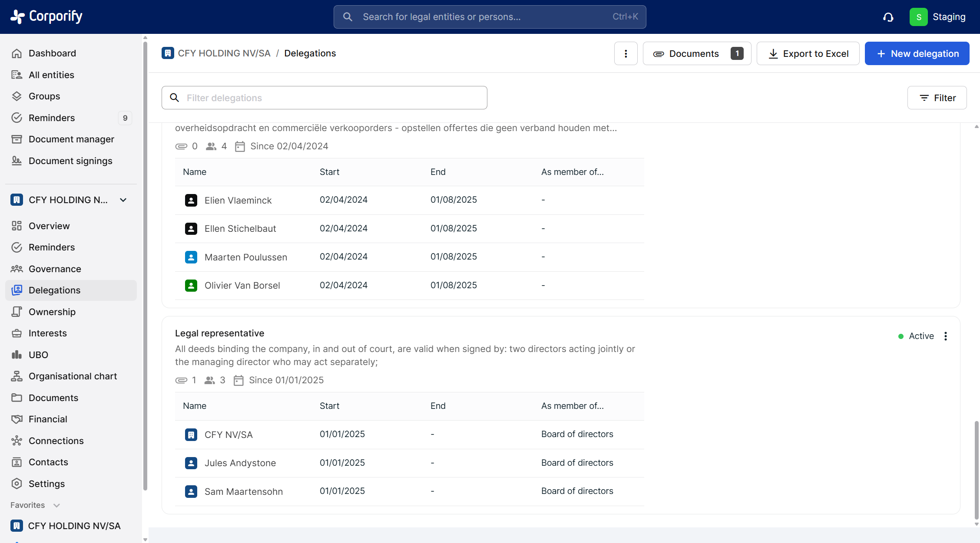Open the Corporify logo home

(46, 16)
